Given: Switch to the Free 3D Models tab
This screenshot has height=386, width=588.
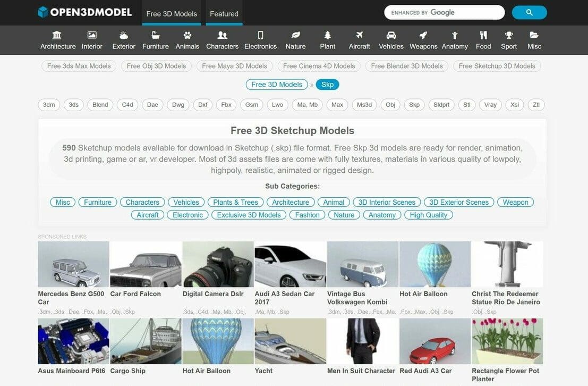Looking at the screenshot, I should click(172, 13).
